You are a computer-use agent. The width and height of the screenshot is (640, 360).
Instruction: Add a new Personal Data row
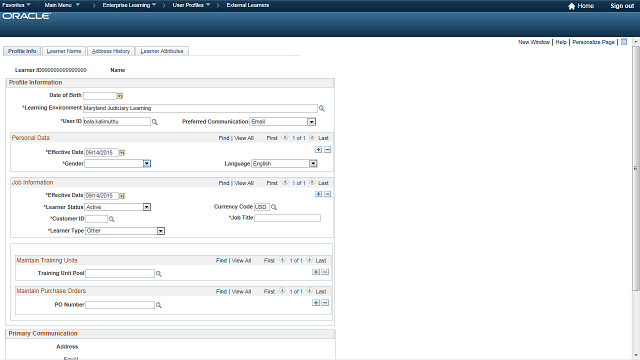pos(318,150)
